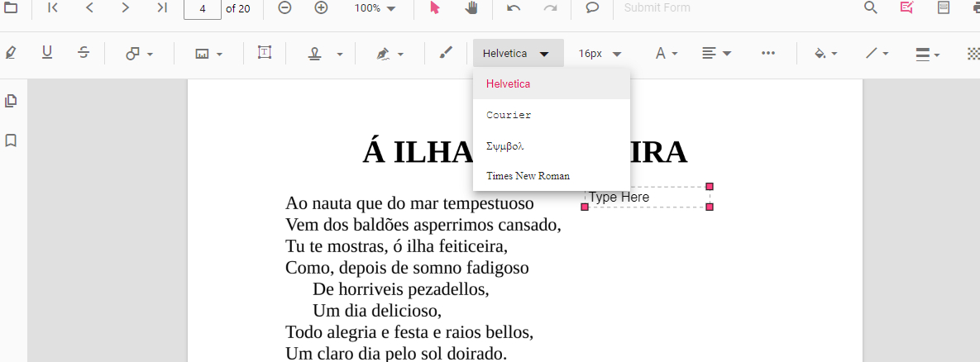Viewport: 980px width, 362px height.
Task: Go to first page
Action: 53,7
